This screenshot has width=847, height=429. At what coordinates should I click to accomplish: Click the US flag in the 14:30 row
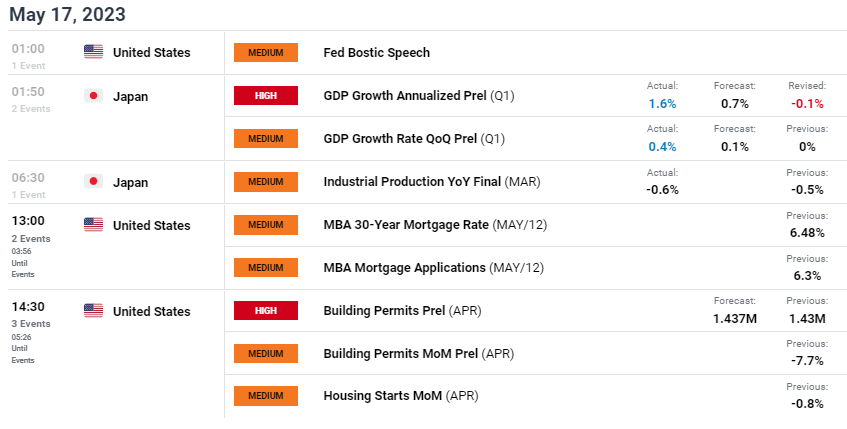point(93,311)
